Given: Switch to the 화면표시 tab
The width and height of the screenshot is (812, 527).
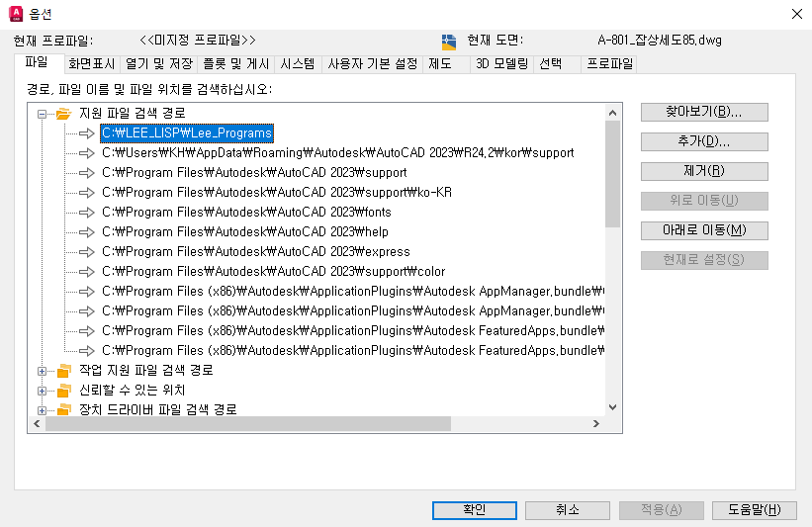Looking at the screenshot, I should click(x=92, y=64).
